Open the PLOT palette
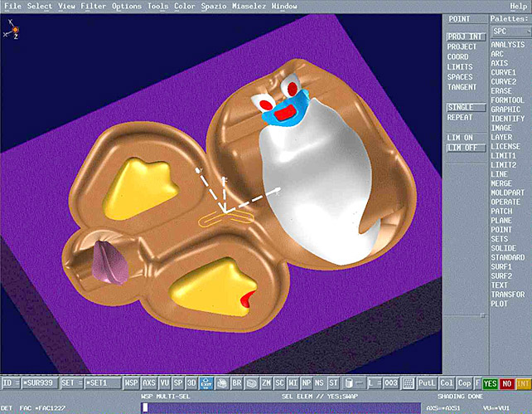 (499, 304)
